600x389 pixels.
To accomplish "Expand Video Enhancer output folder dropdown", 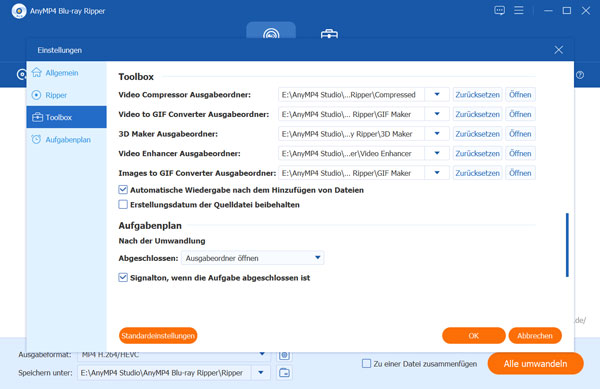I will tap(437, 153).
